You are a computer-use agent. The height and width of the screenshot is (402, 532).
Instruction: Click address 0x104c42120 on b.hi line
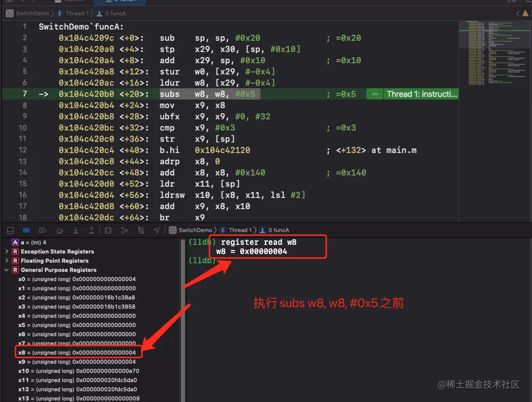(222, 150)
